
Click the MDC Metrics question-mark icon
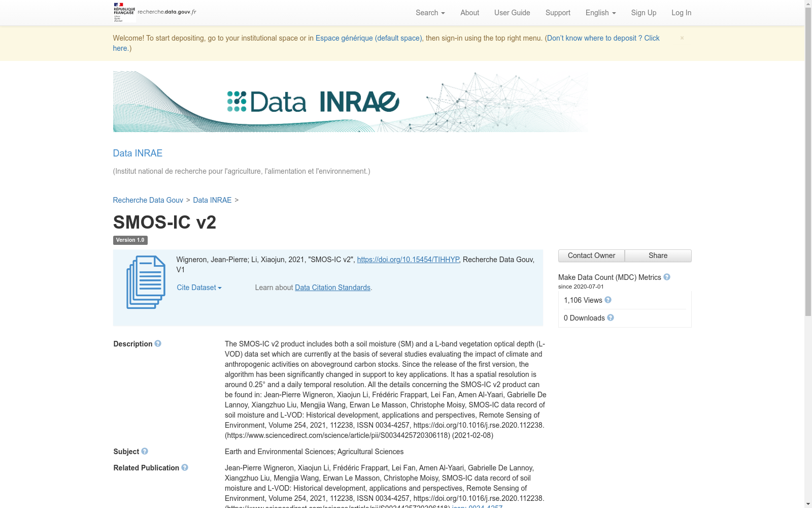pyautogui.click(x=667, y=277)
